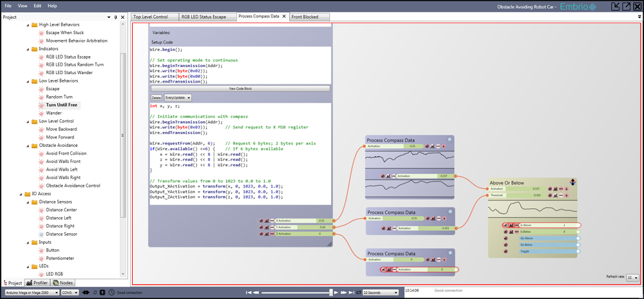The width and height of the screenshot is (644, 299).
Task: Click the plus icon on middle Process Compass Data input
Action: pos(443,218)
